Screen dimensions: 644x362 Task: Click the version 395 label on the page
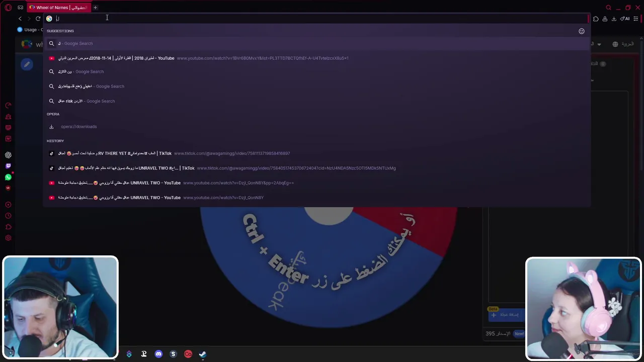[498, 333]
